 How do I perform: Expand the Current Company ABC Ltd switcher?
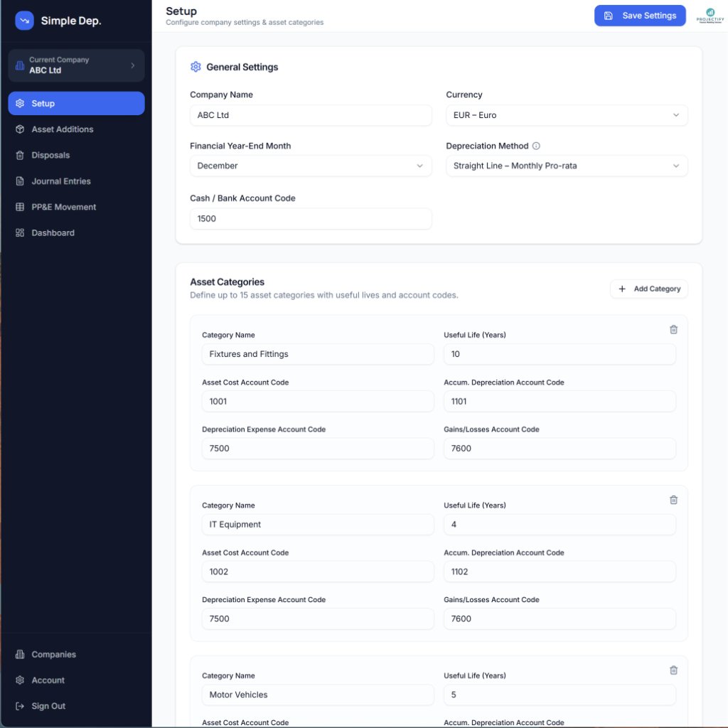[x=77, y=65]
